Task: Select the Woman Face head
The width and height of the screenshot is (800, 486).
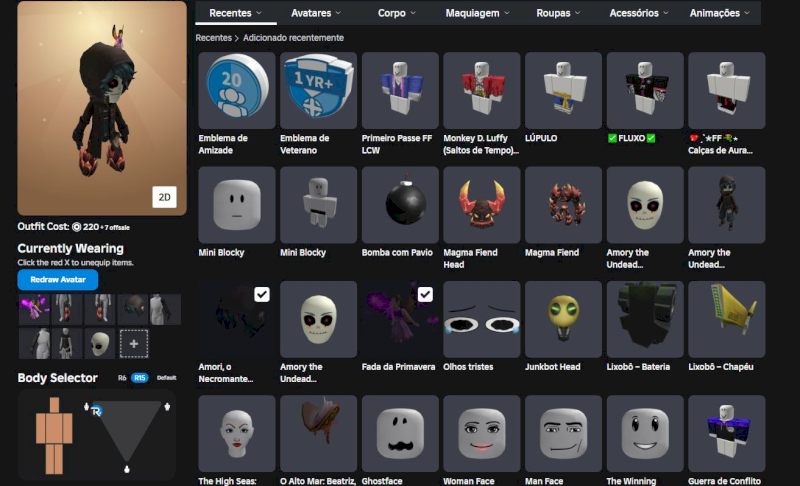Action: point(482,433)
